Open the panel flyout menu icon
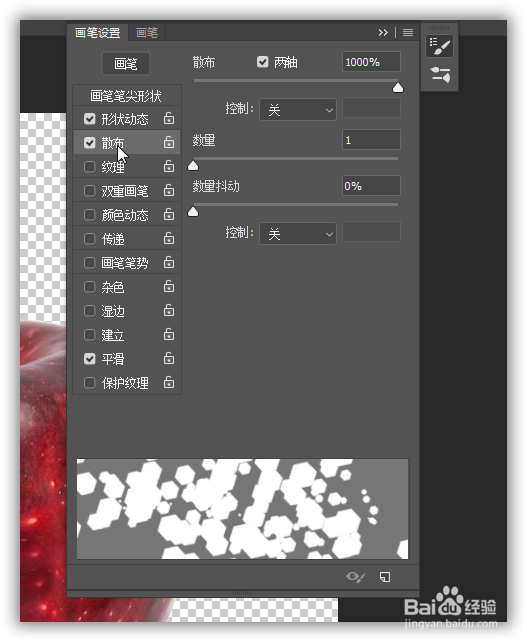Viewport: 527px width, 642px height. [x=407, y=32]
